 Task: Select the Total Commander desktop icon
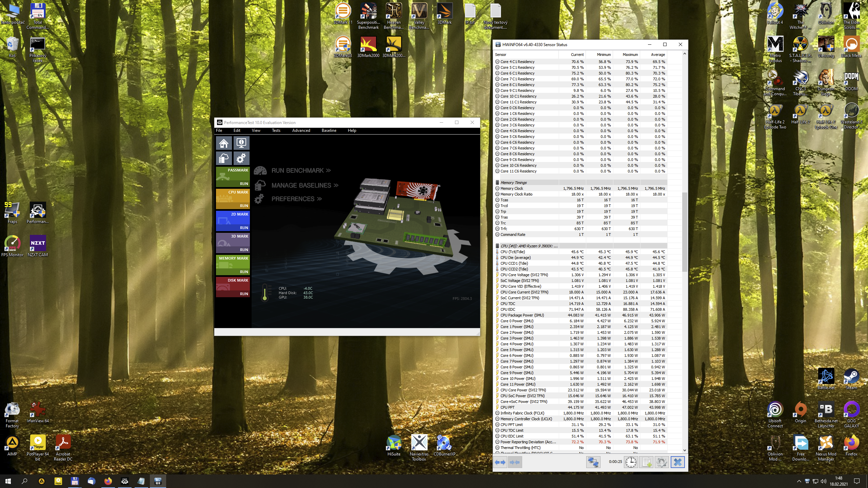click(x=38, y=16)
